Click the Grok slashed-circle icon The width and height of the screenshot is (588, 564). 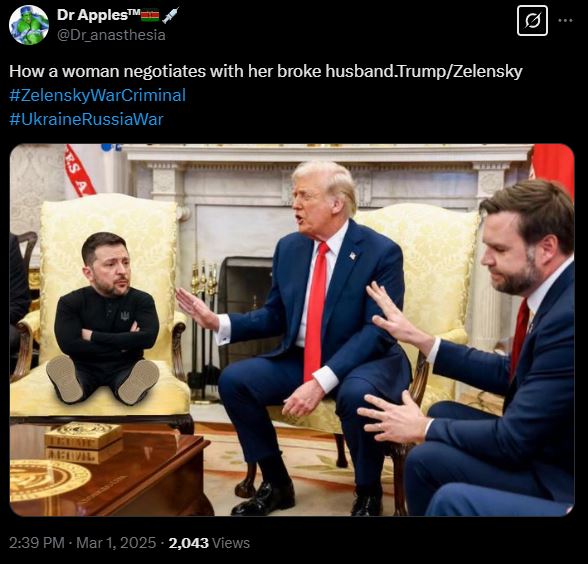[532, 21]
